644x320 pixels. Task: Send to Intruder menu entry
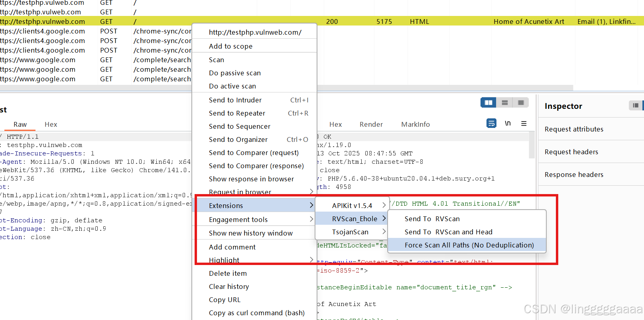tap(254, 100)
